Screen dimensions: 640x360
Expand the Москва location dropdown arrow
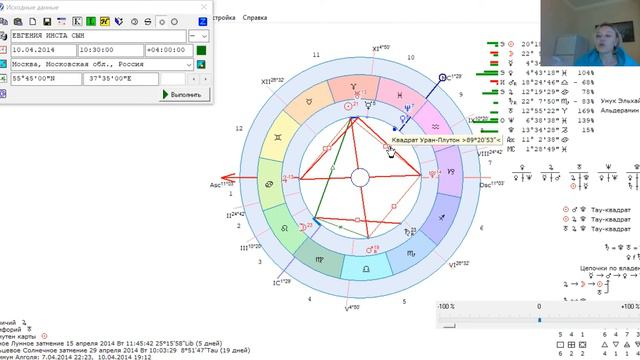189,64
